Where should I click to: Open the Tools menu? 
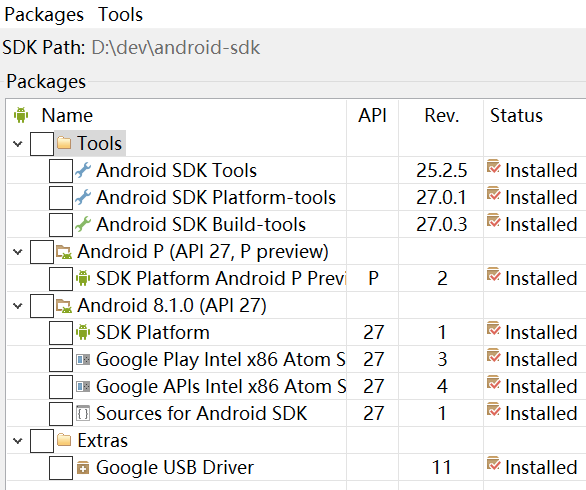click(120, 15)
